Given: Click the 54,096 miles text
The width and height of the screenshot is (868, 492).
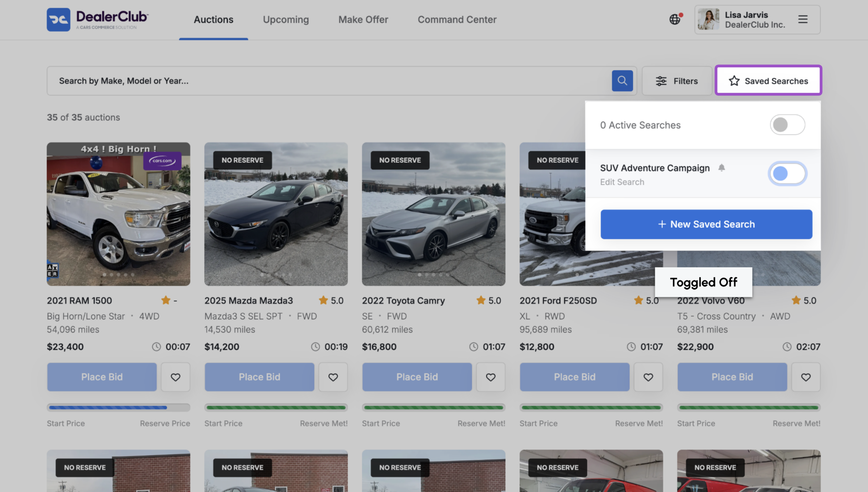Looking at the screenshot, I should coord(73,329).
